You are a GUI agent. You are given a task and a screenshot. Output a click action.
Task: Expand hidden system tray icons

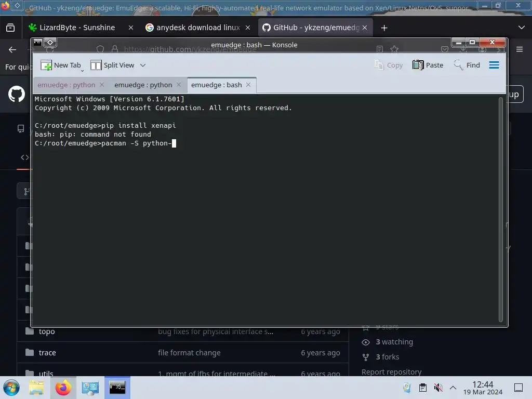(x=453, y=388)
